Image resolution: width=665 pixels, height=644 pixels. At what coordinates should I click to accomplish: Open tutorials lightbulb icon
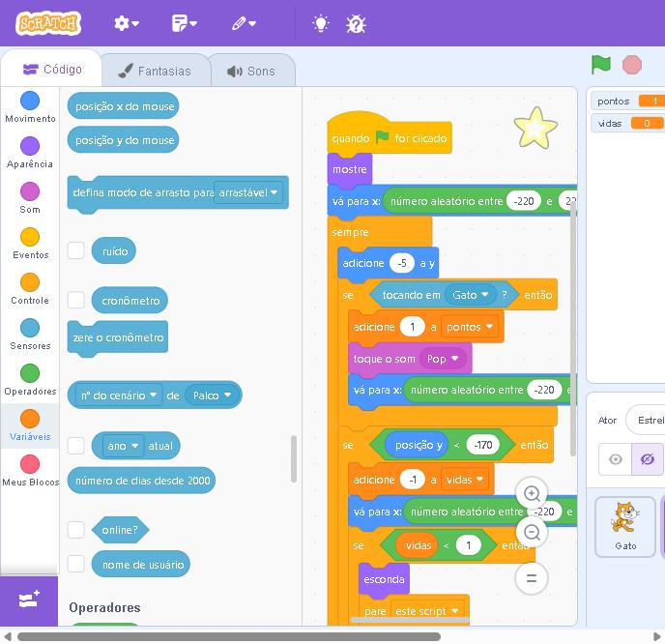tap(321, 23)
